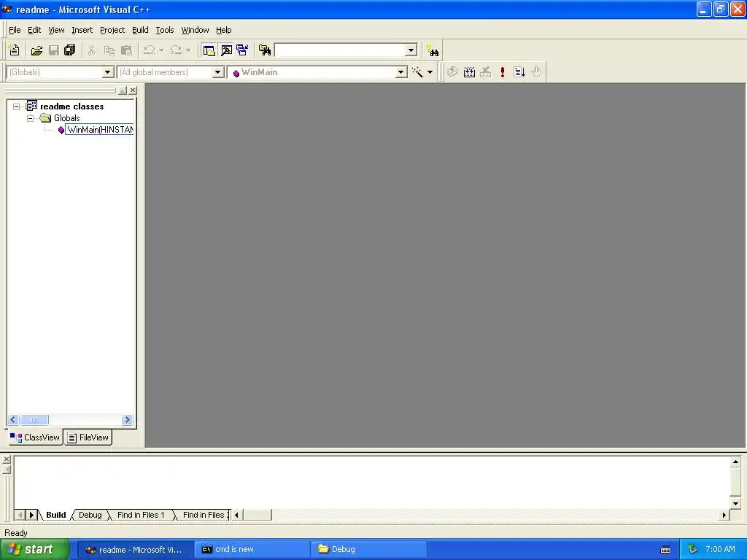The height and width of the screenshot is (560, 747).
Task: Open the Find combo box dropdown arrow
Action: (x=411, y=50)
